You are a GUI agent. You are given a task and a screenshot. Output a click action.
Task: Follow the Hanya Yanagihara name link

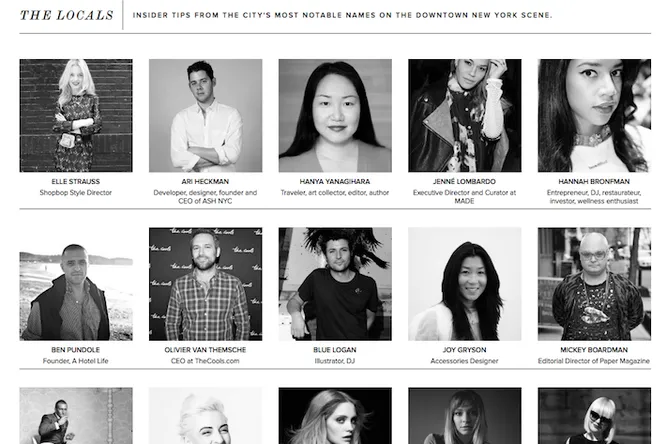335,181
